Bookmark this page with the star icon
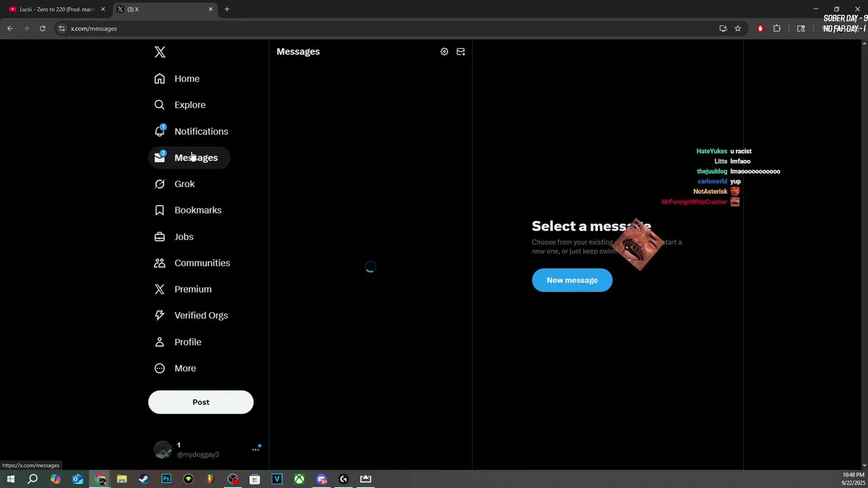The image size is (868, 488). point(738,28)
